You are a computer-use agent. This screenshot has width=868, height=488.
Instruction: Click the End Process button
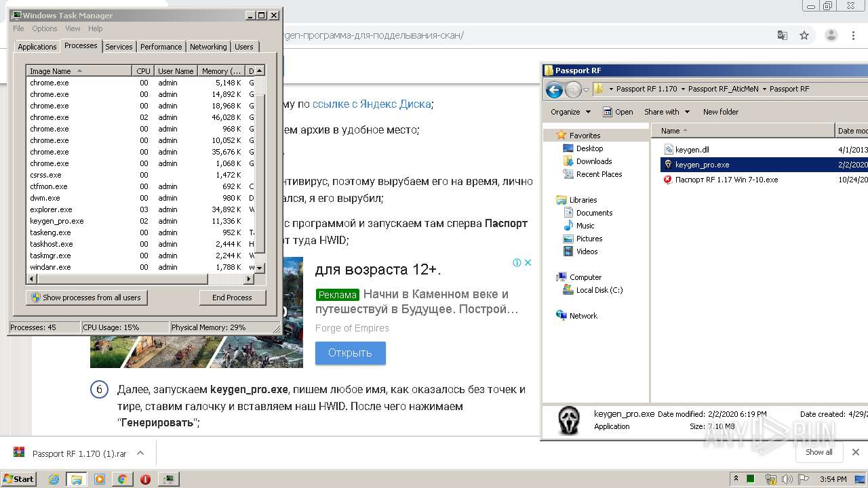click(x=232, y=298)
